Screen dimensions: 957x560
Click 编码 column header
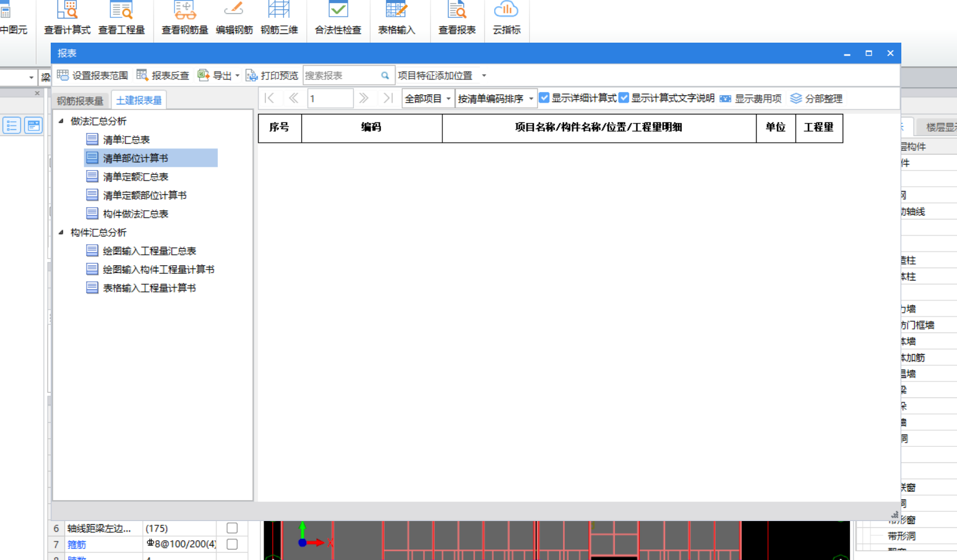pos(372,128)
